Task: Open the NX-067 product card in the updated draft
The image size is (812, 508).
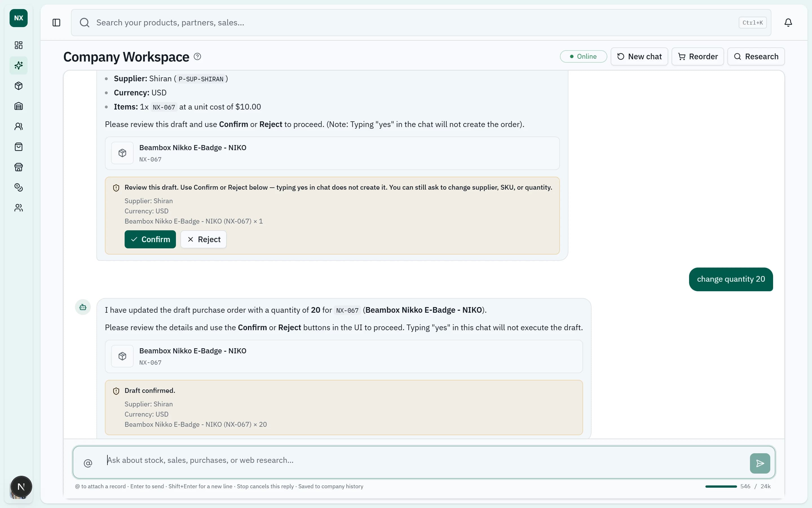Action: click(344, 356)
